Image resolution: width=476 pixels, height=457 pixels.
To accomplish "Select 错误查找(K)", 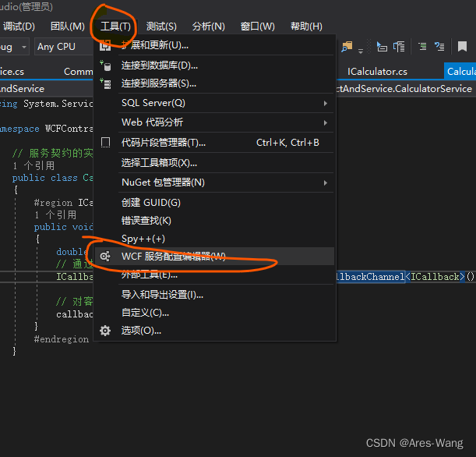I will point(214,221).
